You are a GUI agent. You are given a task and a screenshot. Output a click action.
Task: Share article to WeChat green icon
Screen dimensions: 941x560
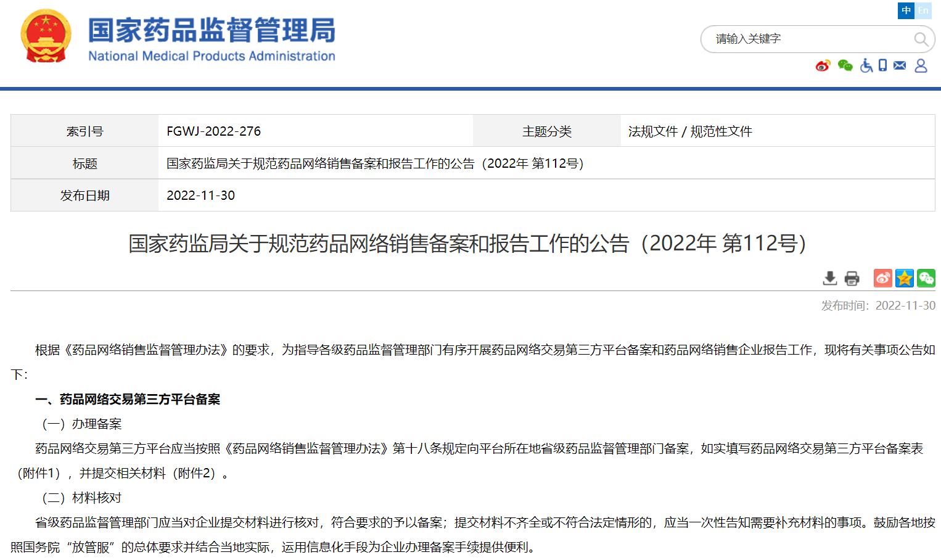(x=926, y=278)
